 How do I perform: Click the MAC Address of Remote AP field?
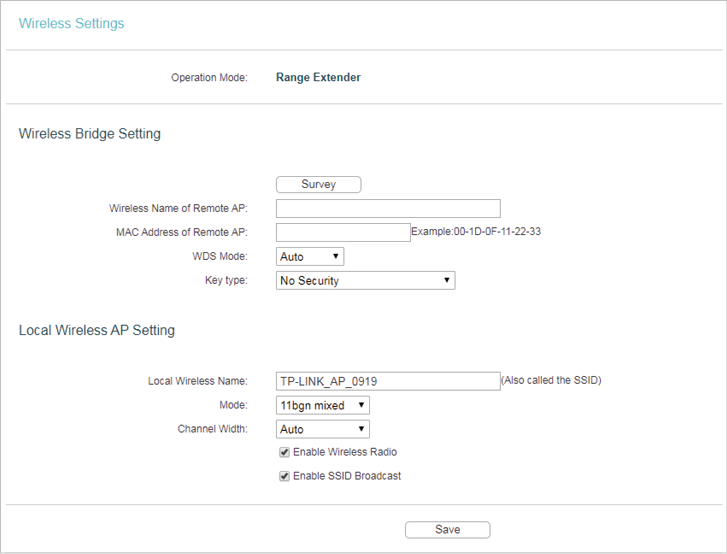point(343,232)
